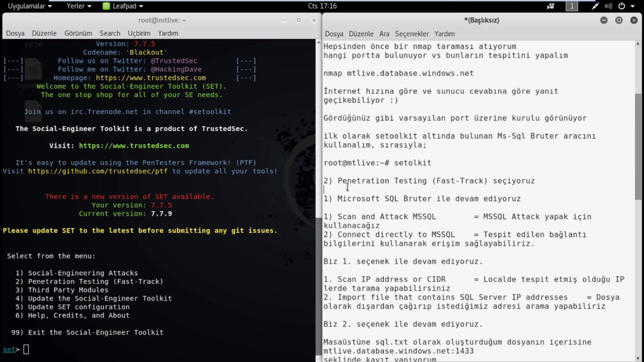The image size is (644, 362).
Task: Open the Uygulamalar menu
Action: point(30,6)
